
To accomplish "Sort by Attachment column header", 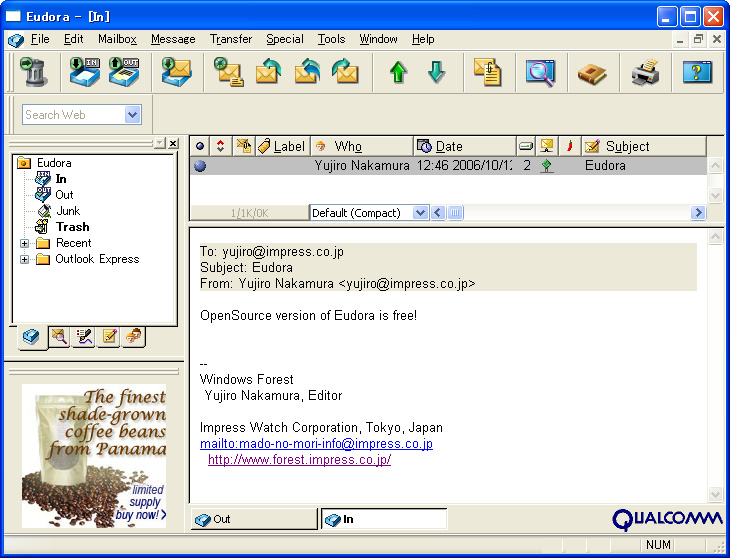I will [x=243, y=146].
